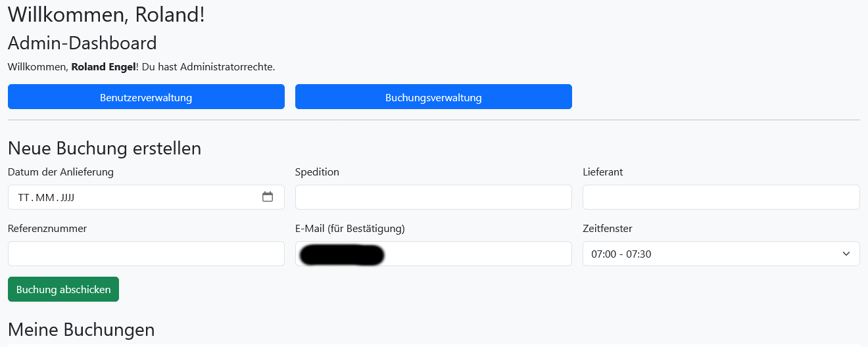Click the 'Meine Buchungen' heading
Screen dimensions: 868x347
point(82,329)
